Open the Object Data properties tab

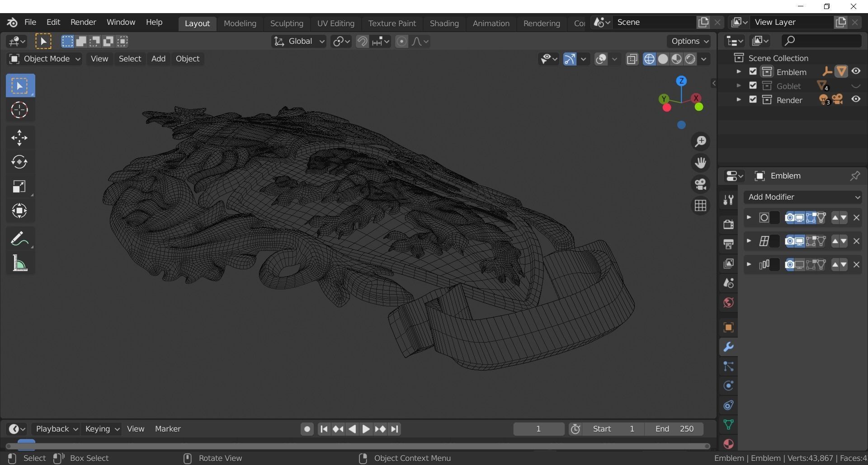click(728, 425)
